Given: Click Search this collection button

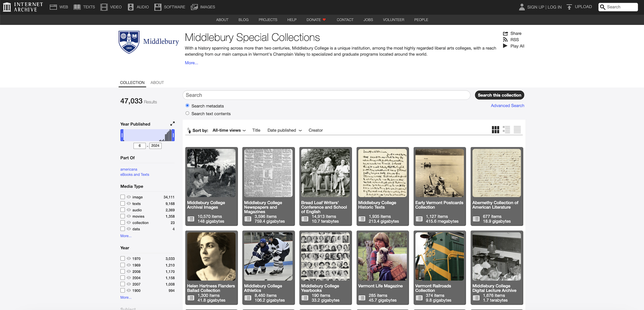Looking at the screenshot, I should click(500, 95).
